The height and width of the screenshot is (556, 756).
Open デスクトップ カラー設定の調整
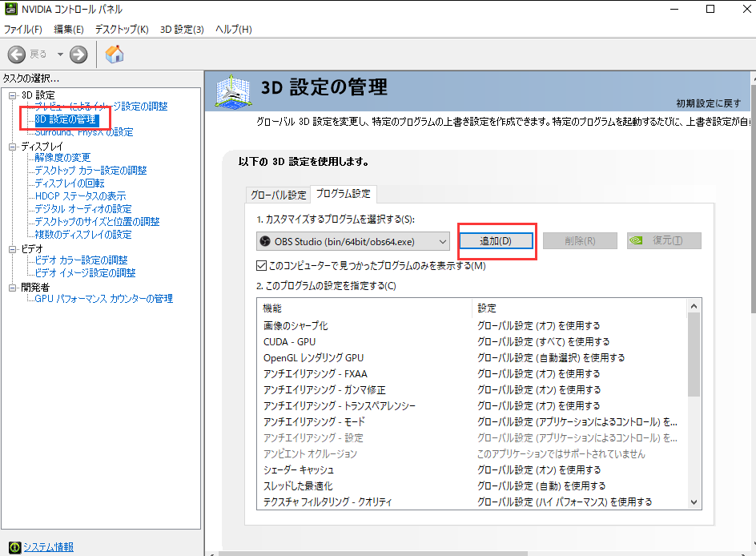(90, 170)
